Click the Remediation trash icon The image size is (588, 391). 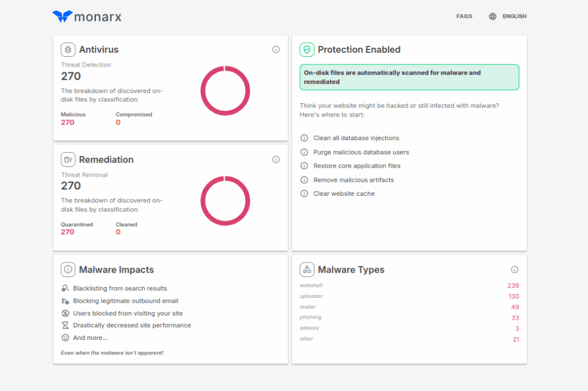point(68,160)
